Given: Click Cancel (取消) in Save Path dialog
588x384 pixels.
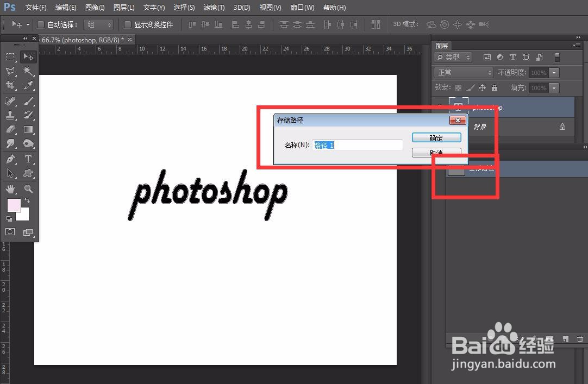Looking at the screenshot, I should (436, 152).
